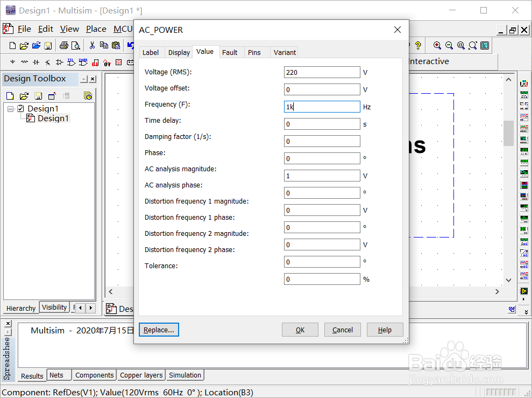Viewport: 532px width, 398px height.
Task: Click the Tolerance percent field
Action: coord(322,279)
